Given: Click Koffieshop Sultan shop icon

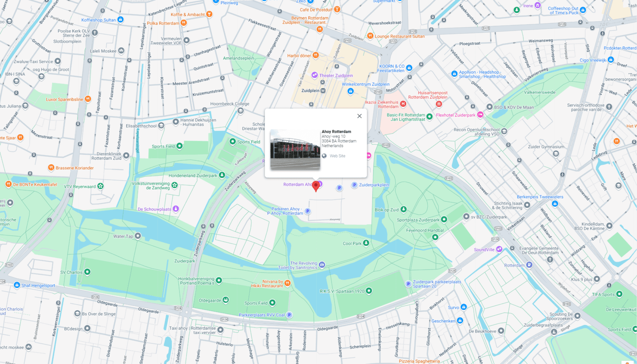Looking at the screenshot, I should pyautogui.click(x=120, y=20).
